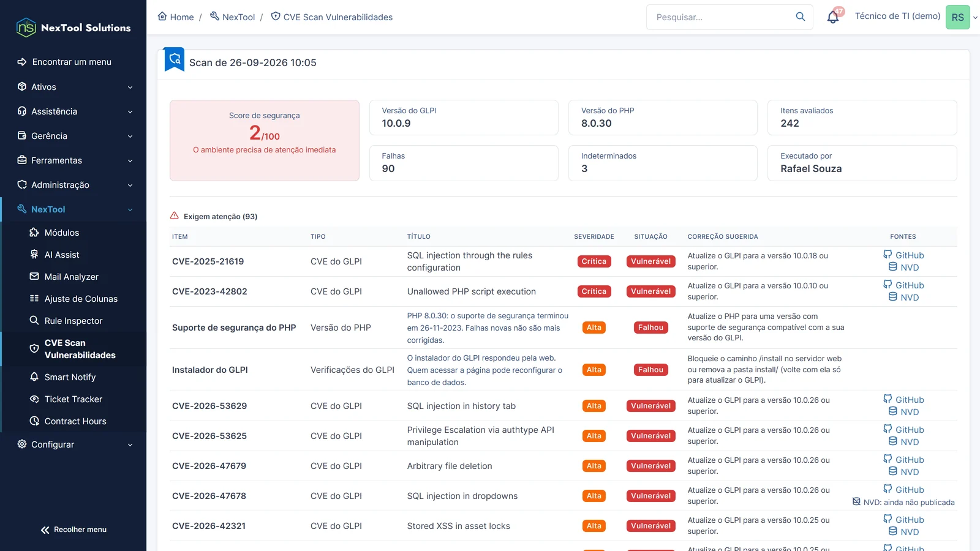Image resolution: width=980 pixels, height=551 pixels.
Task: Click the Ticket Tracker eye icon
Action: [x=34, y=399]
